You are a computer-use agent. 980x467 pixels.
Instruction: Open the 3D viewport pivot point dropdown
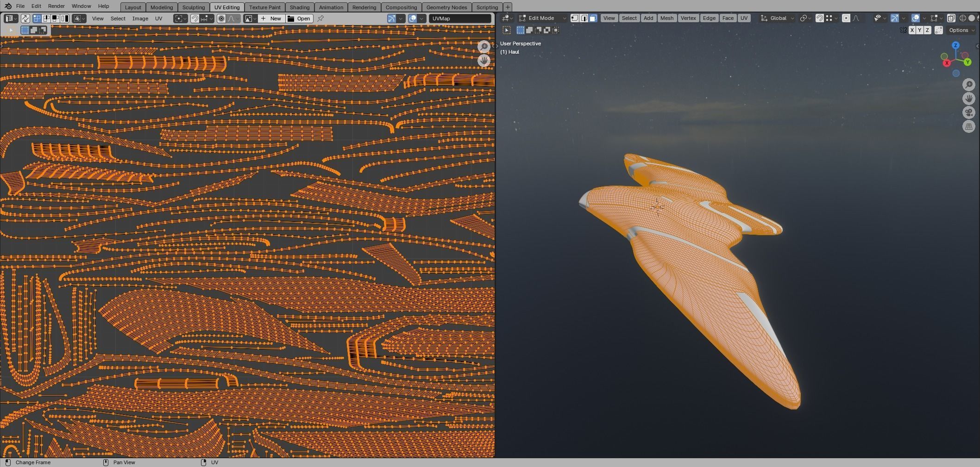[806, 18]
